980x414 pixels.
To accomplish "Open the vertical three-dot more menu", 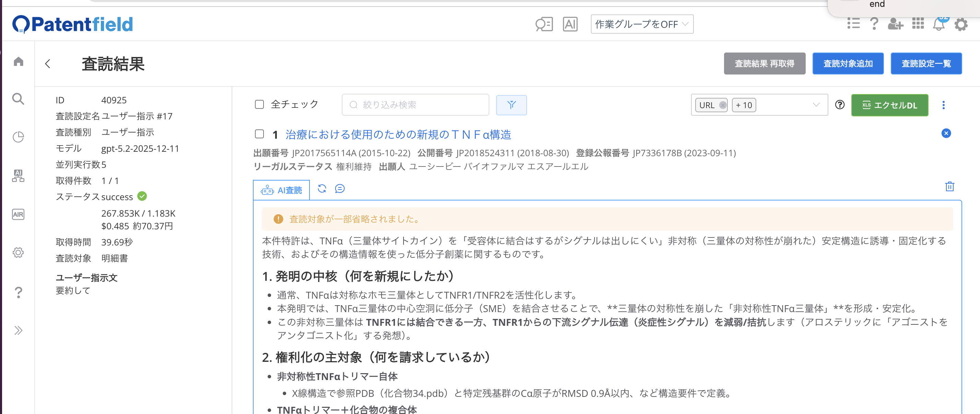I will click(943, 105).
